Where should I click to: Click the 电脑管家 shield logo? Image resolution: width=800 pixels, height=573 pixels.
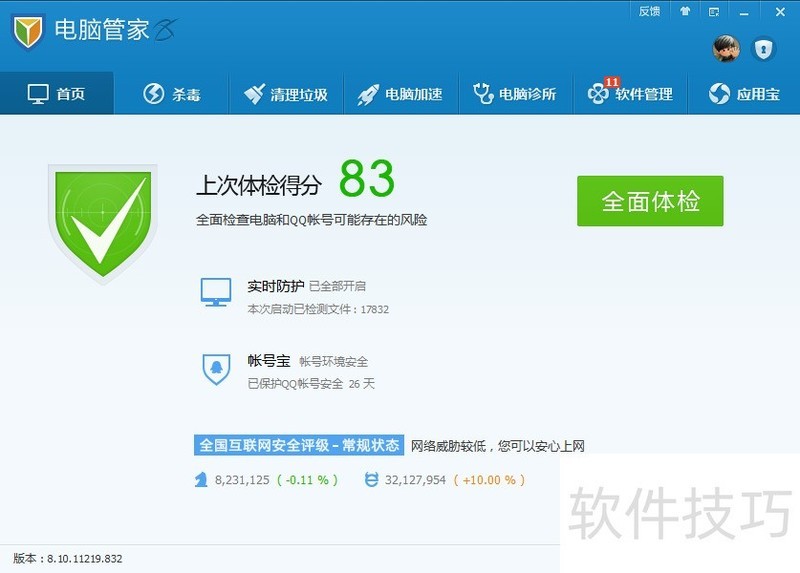pyautogui.click(x=28, y=32)
